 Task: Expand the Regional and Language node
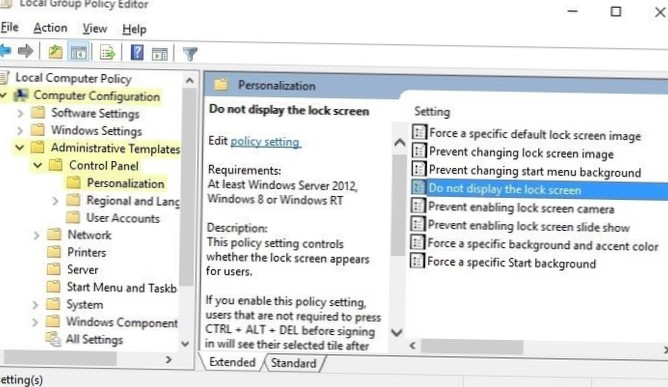click(55, 200)
